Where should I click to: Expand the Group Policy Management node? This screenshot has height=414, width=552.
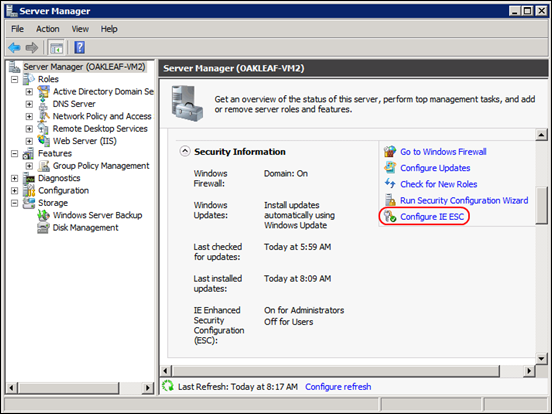point(29,166)
